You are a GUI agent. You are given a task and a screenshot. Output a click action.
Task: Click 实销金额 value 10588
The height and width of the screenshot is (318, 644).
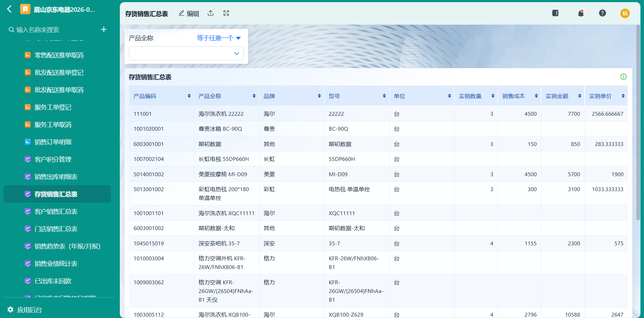click(x=572, y=315)
